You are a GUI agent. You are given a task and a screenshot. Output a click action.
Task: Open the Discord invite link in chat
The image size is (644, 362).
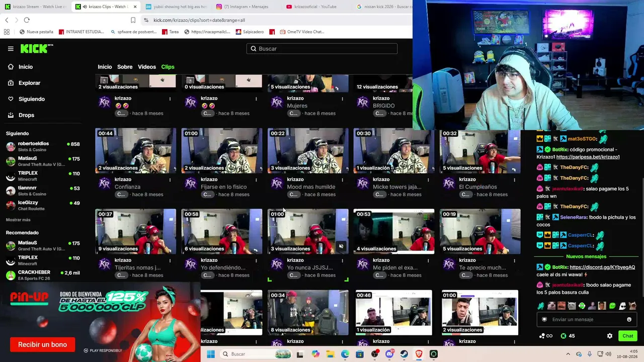pyautogui.click(x=602, y=267)
